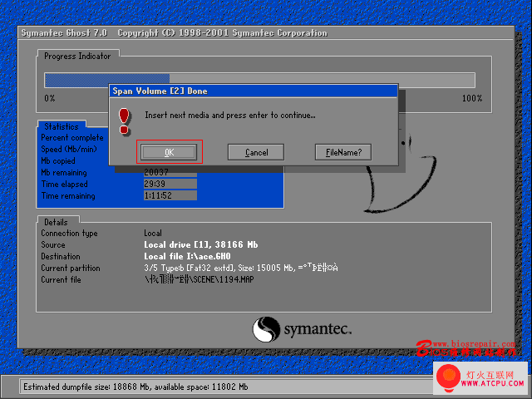The image size is (532, 399).
Task: Click the destination Local file I:\ace.GHO
Action: [x=187, y=256]
